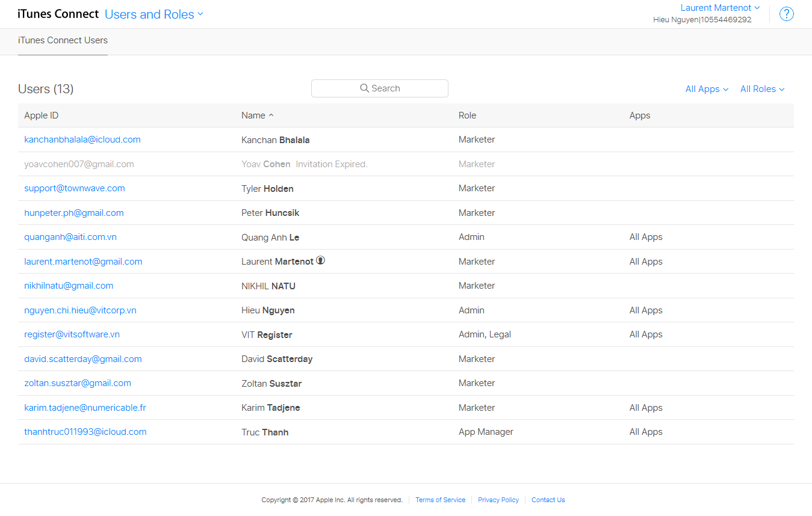Click the name Zoltan Susztar
The image size is (812, 516).
pos(271,384)
